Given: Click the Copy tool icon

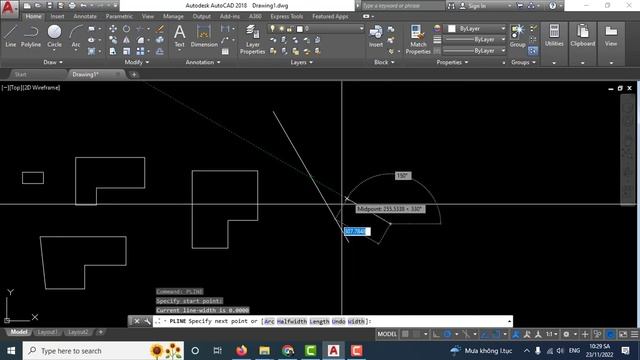Looking at the screenshot, I should (x=113, y=40).
